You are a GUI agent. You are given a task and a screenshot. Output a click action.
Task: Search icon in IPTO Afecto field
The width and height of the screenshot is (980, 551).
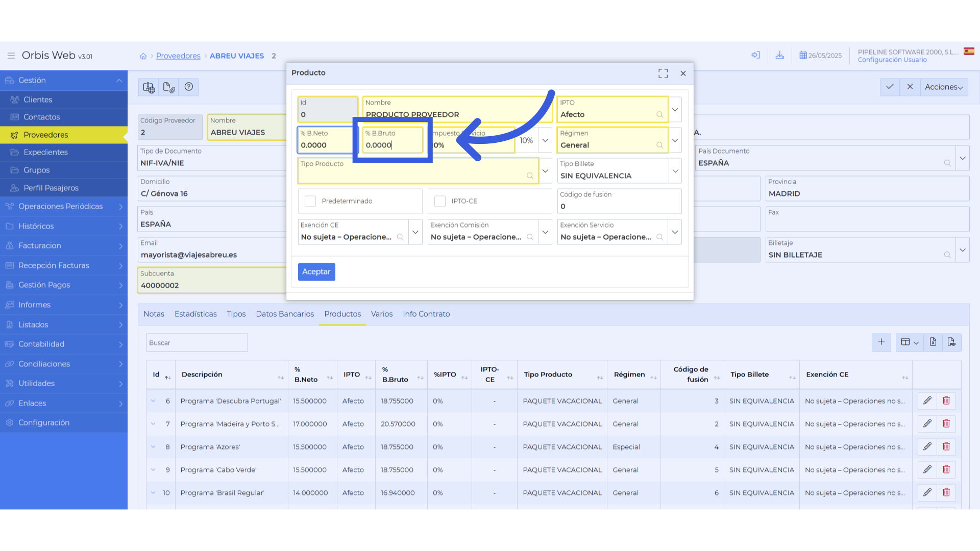659,115
